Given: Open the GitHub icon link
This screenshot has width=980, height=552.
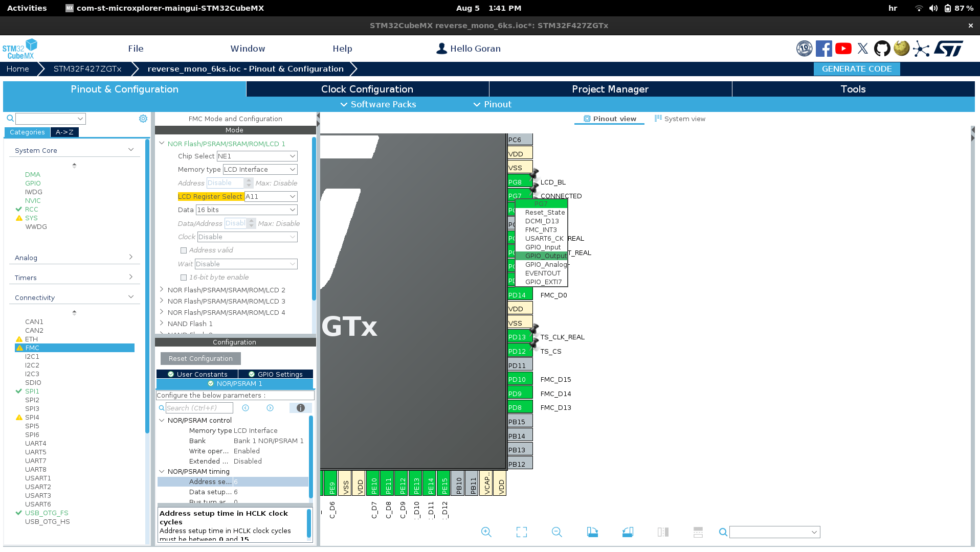Looking at the screenshot, I should [882, 49].
